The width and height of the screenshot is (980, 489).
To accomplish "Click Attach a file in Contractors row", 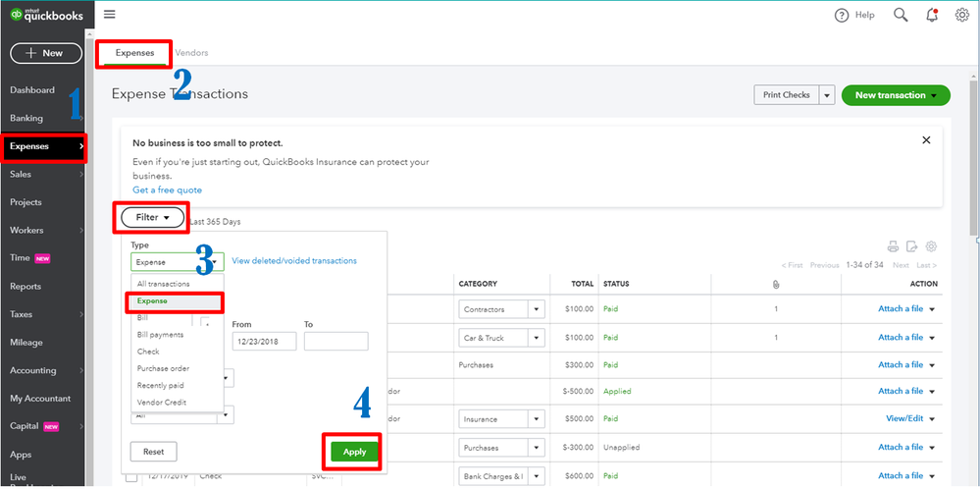I will pyautogui.click(x=900, y=309).
